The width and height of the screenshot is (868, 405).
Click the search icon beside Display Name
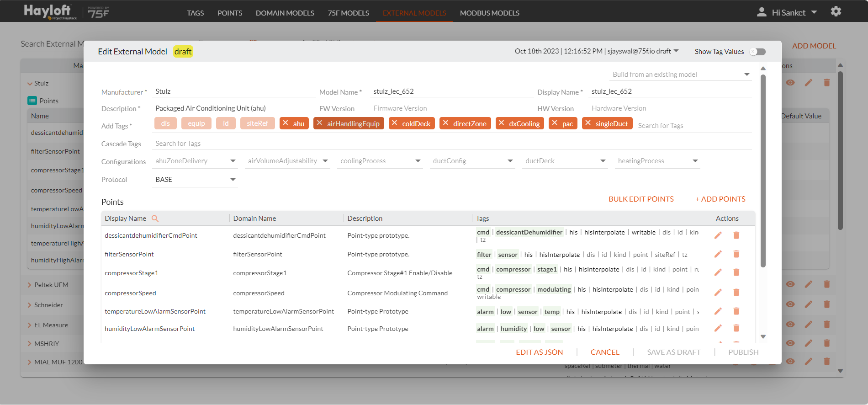tap(155, 218)
